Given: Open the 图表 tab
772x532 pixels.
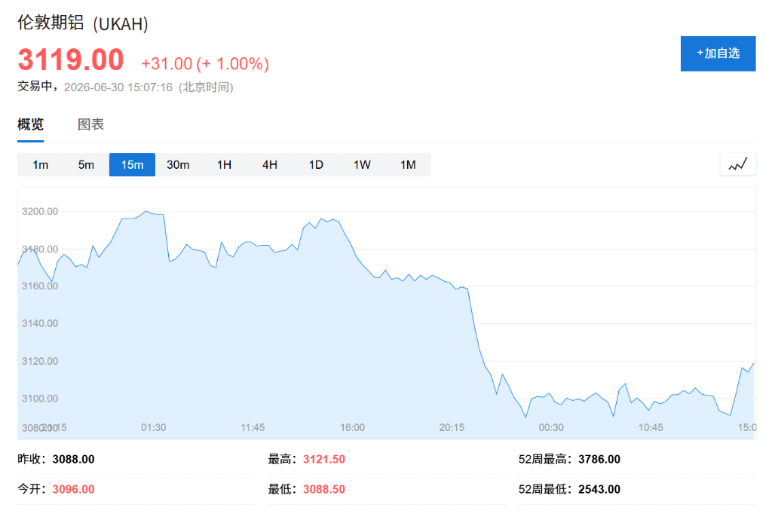Looking at the screenshot, I should [90, 124].
